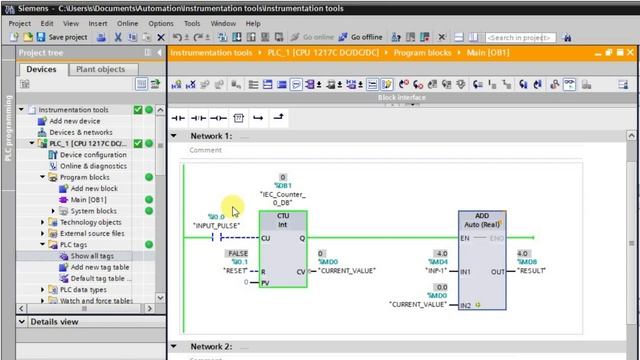Collapse the PLC_1 tree node
The width and height of the screenshot is (640, 360).
click(x=32, y=144)
